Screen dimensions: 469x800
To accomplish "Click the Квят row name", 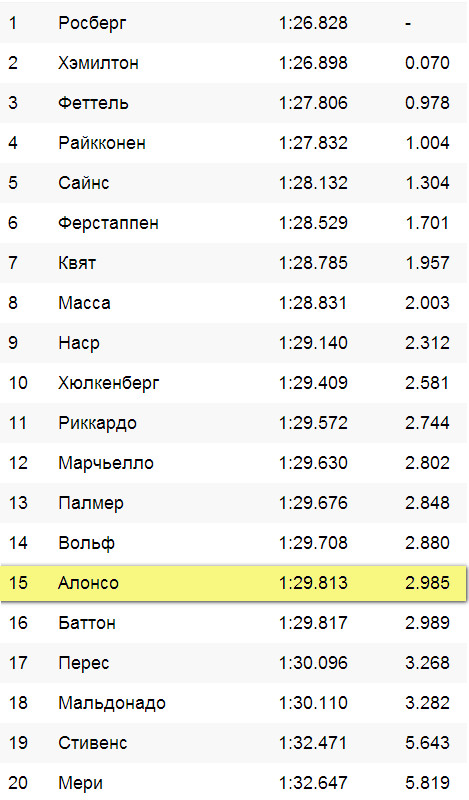I will pyautogui.click(x=77, y=263).
